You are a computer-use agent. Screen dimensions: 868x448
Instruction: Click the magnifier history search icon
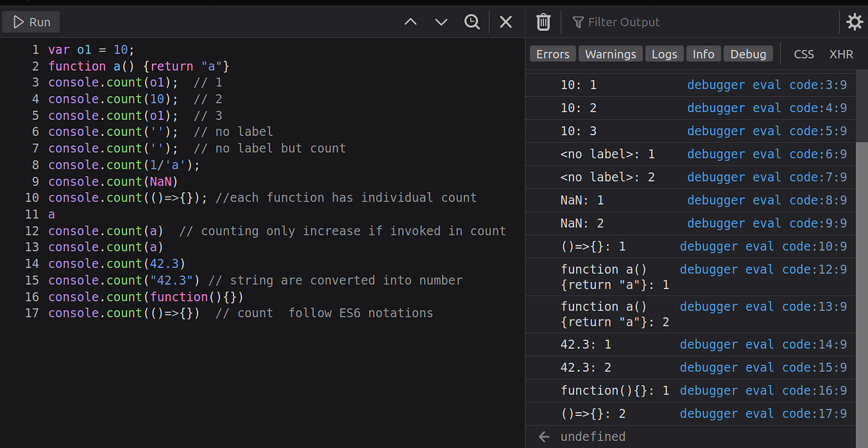click(472, 22)
